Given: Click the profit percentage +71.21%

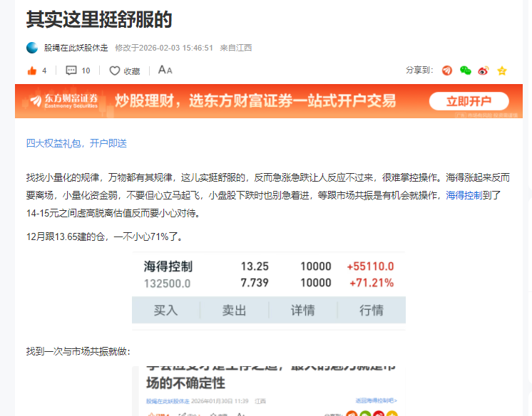Looking at the screenshot, I should pos(372,283).
